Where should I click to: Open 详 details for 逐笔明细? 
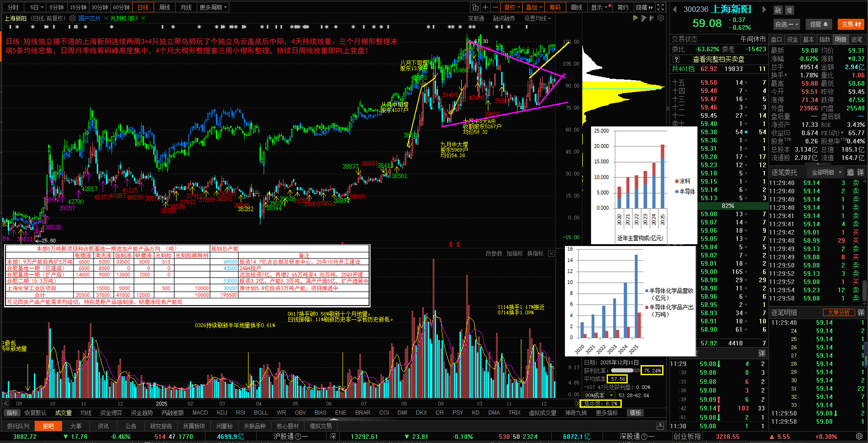click(861, 312)
